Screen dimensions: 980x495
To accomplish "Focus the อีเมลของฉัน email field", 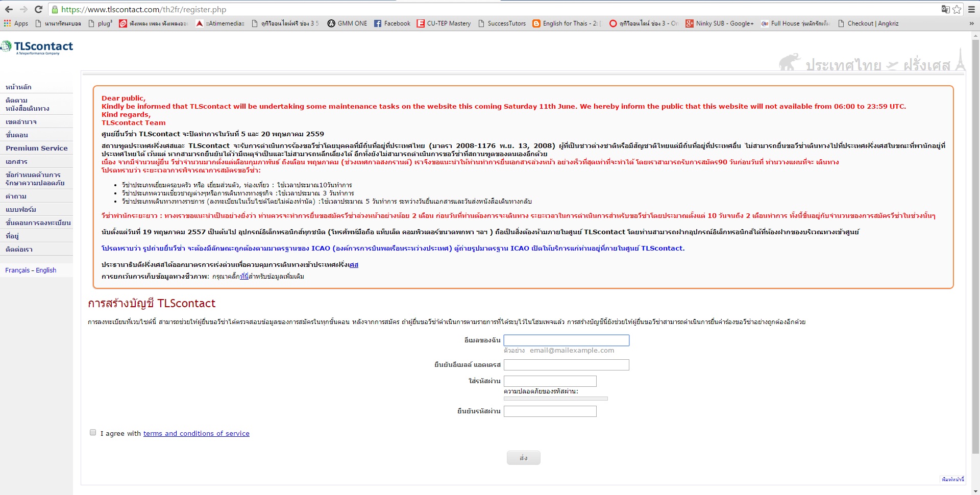I will click(566, 340).
